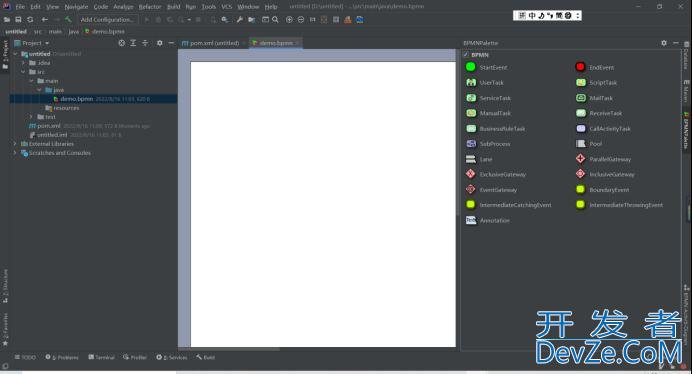Screen dimensions: 692x374
Task: Select IntermediateCatchingEvent element
Action: (508, 205)
